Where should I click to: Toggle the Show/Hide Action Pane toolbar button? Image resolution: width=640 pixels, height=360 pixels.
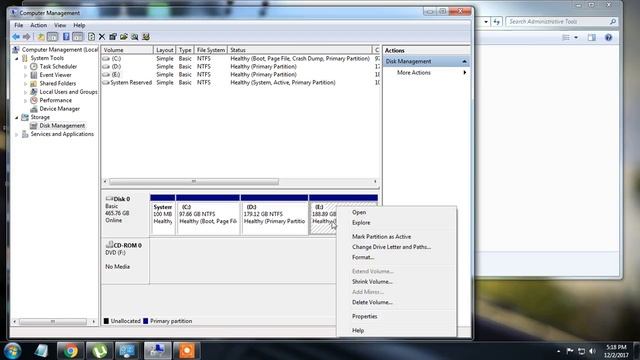coord(78,37)
